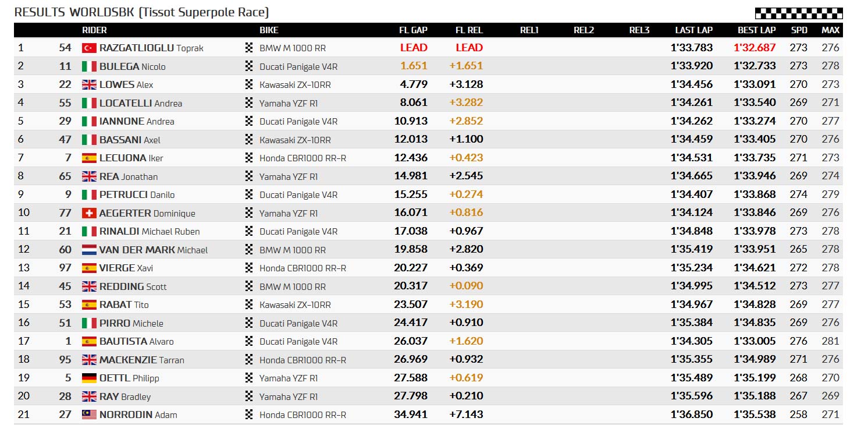Select the REL2 column header
This screenshot has height=425, width=868.
click(584, 30)
